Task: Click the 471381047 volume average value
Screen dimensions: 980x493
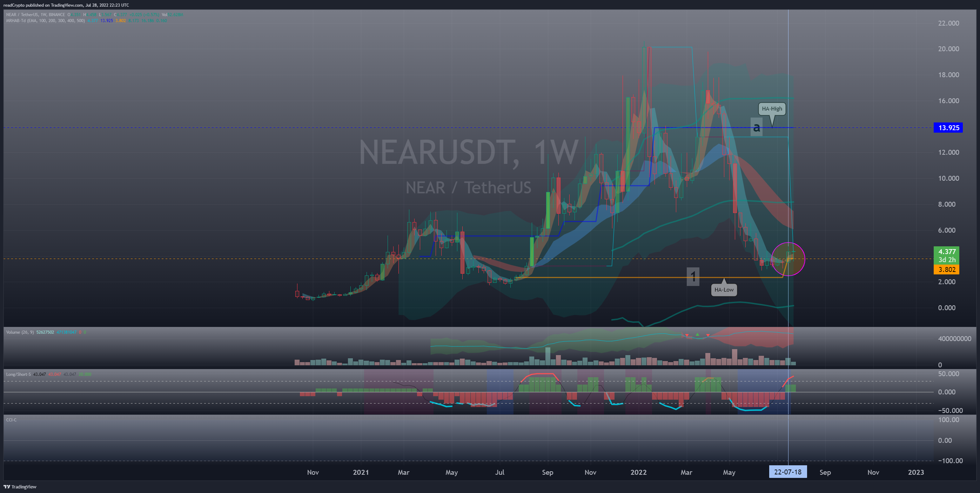Action: pyautogui.click(x=67, y=332)
